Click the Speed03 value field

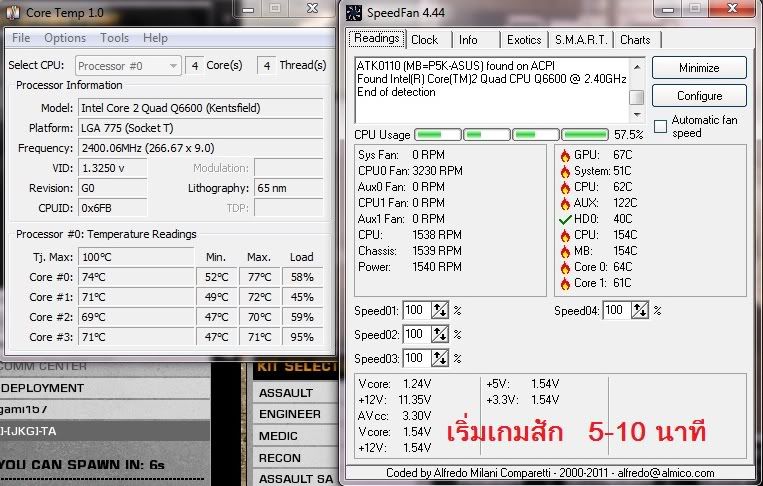click(x=417, y=358)
